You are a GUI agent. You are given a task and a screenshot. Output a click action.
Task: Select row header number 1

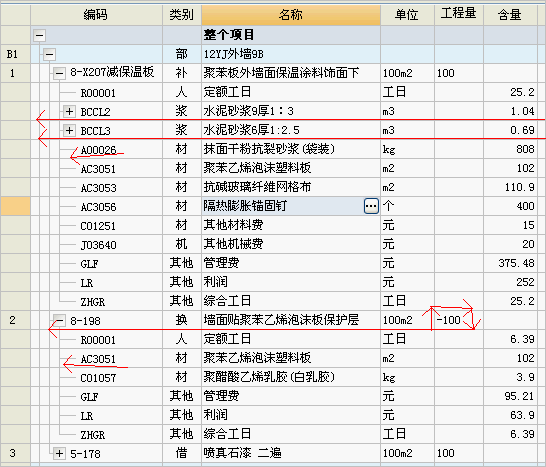coord(16,73)
